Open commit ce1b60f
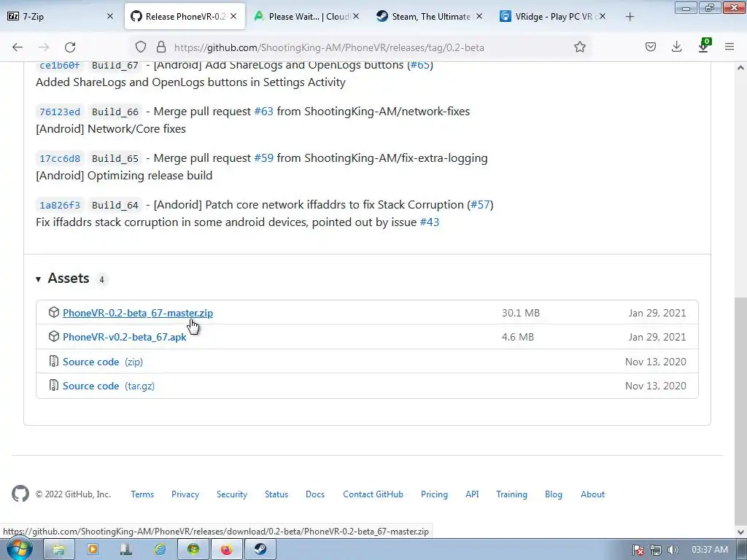Image resolution: width=747 pixels, height=560 pixels. click(x=60, y=65)
